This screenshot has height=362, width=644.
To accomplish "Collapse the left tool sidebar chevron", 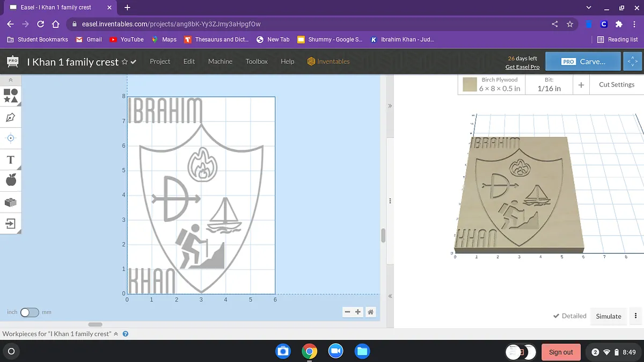I will click(10, 80).
